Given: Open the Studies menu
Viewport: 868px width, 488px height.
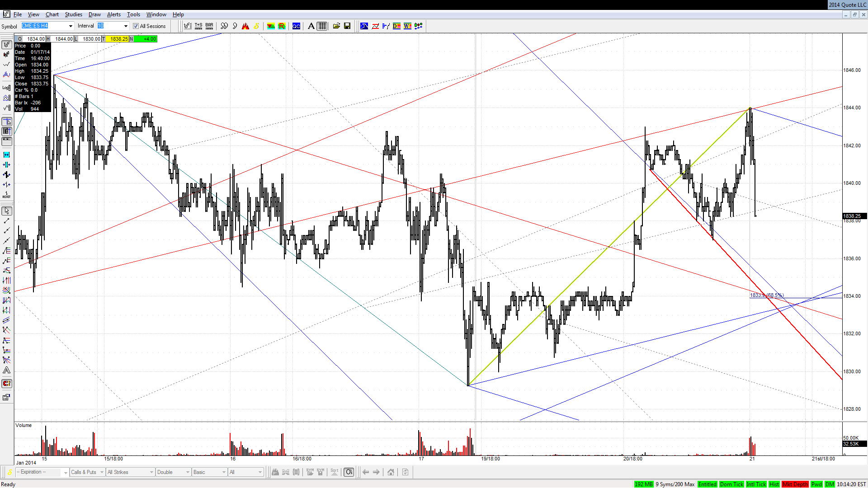Looking at the screenshot, I should pyautogui.click(x=73, y=14).
